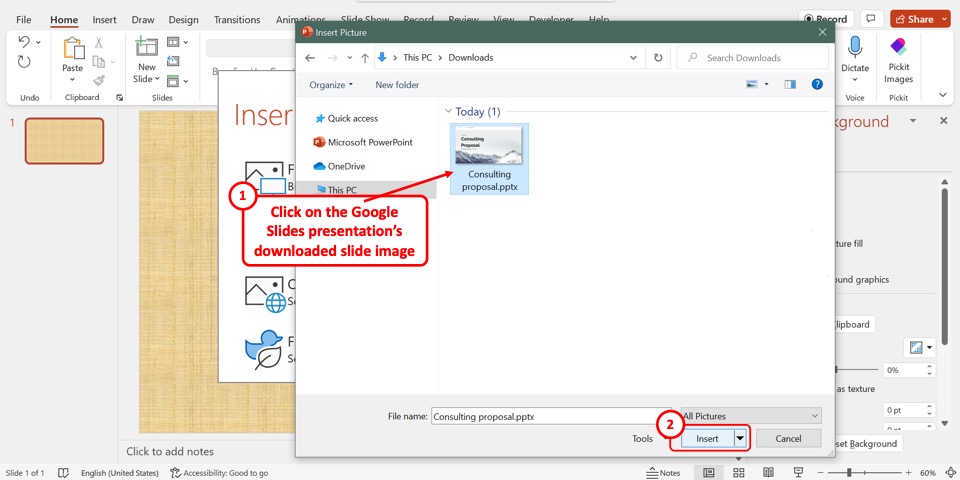
Task: Open the Tools menu in dialog
Action: pos(643,438)
